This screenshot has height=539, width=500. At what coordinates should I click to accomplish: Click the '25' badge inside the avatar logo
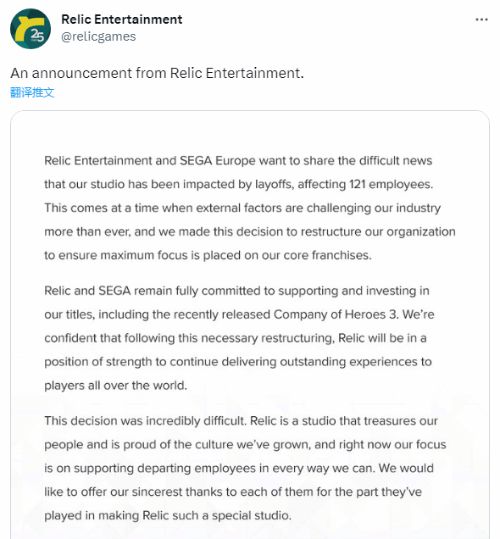[x=37, y=35]
